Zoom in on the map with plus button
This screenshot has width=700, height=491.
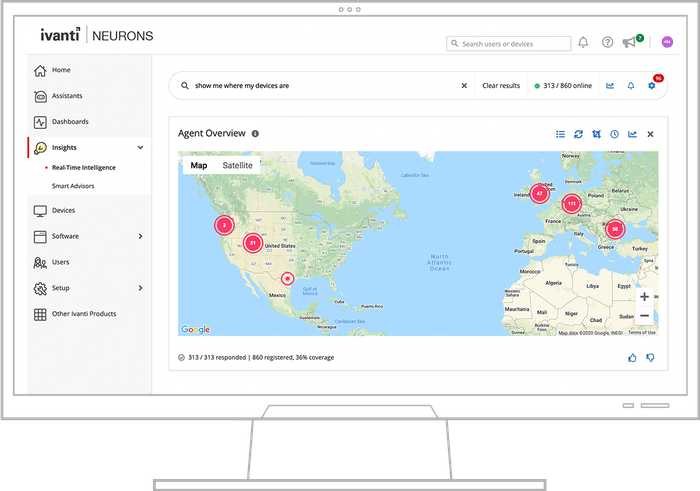pos(644,297)
